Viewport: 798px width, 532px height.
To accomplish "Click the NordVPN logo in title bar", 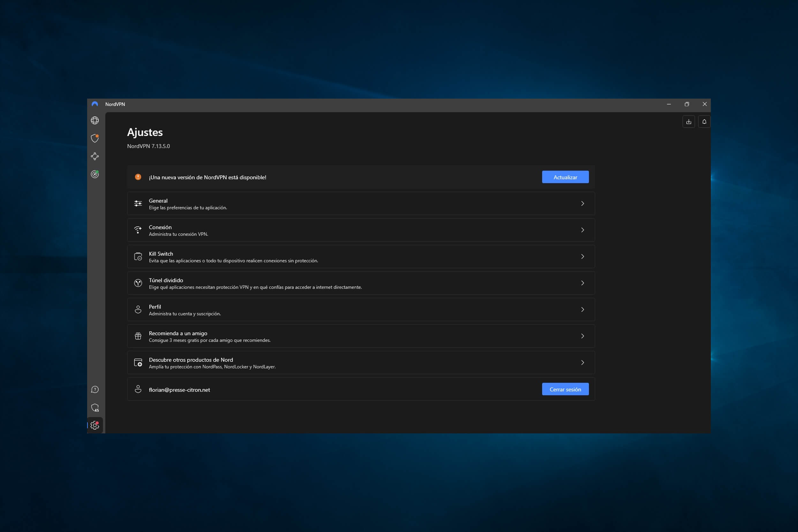I will point(95,104).
